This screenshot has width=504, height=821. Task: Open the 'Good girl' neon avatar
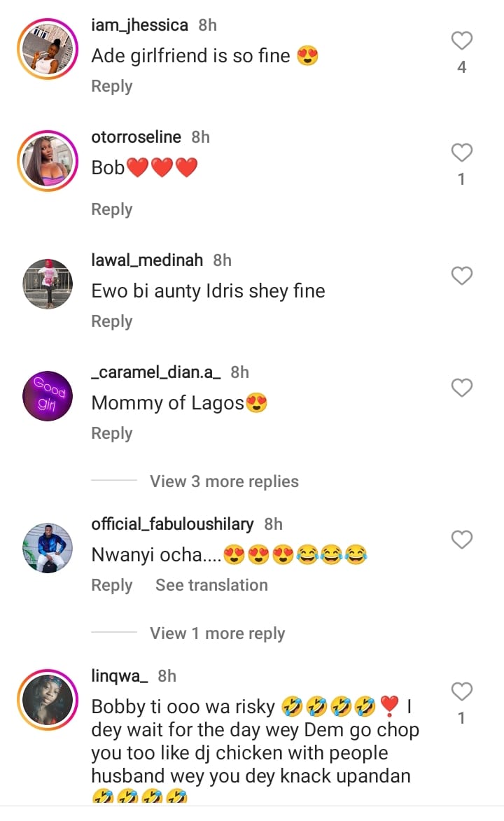[x=48, y=396]
